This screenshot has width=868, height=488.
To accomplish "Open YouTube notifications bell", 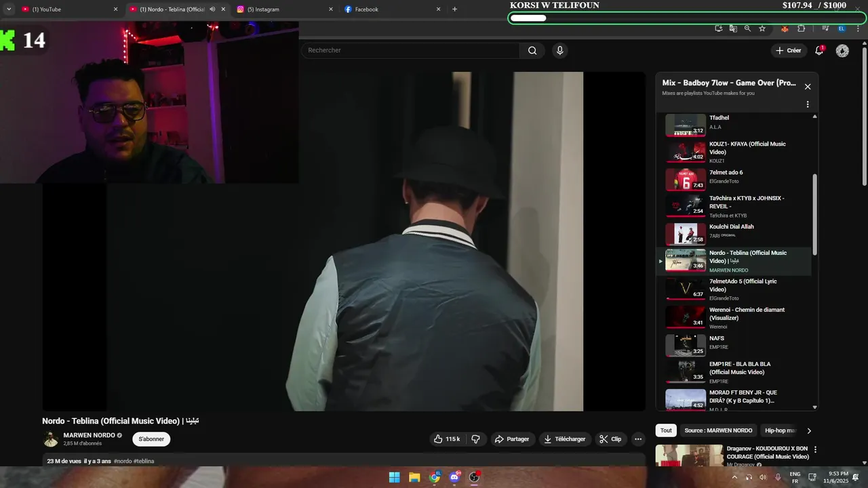I will point(819,50).
